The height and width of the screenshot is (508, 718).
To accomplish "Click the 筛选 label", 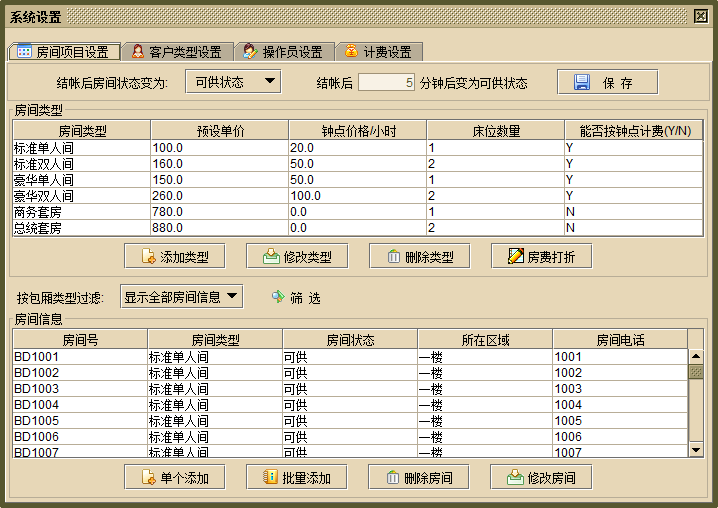I will (x=305, y=298).
